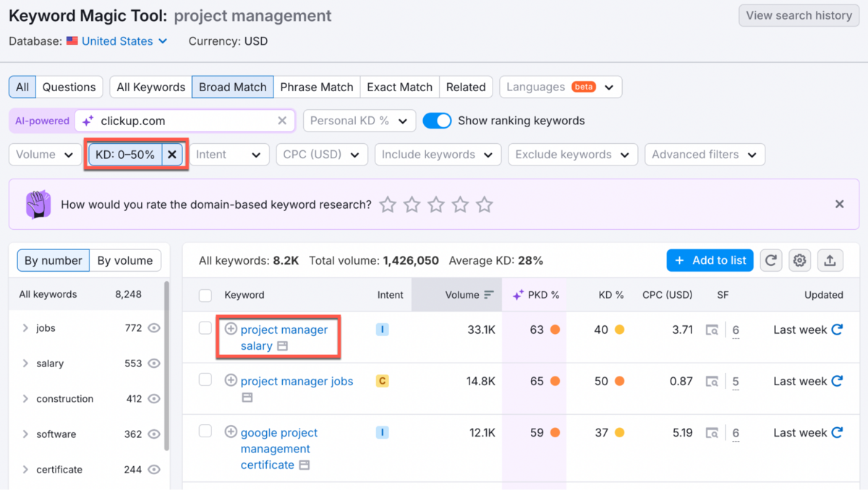Viewport: 868px width, 490px height.
Task: Expand the jobs keyword group
Action: pyautogui.click(x=26, y=328)
